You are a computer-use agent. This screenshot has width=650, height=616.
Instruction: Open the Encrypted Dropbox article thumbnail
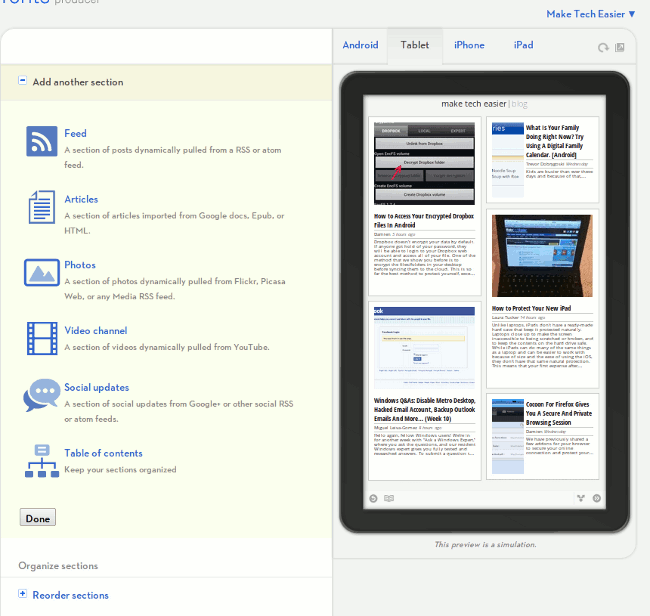424,163
